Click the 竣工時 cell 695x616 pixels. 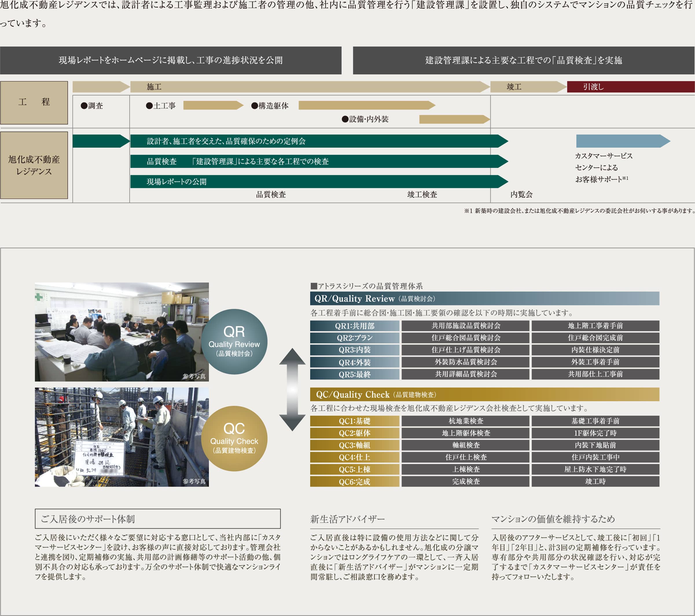click(x=595, y=482)
